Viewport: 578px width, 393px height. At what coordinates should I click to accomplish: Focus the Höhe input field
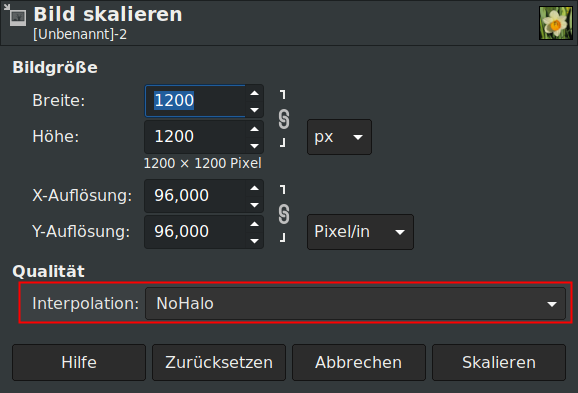[x=195, y=137]
